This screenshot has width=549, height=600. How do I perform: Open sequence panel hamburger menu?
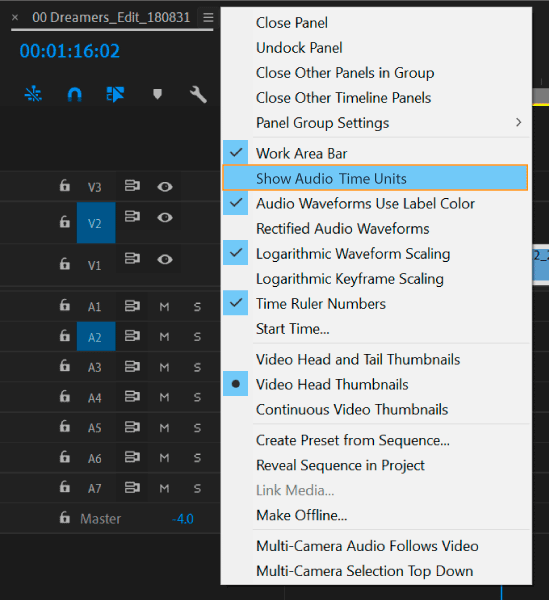(x=208, y=17)
